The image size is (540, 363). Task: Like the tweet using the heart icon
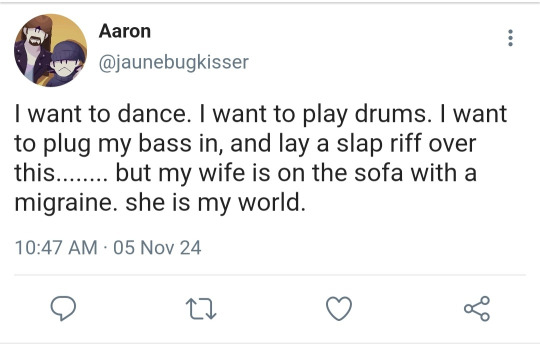(x=339, y=308)
